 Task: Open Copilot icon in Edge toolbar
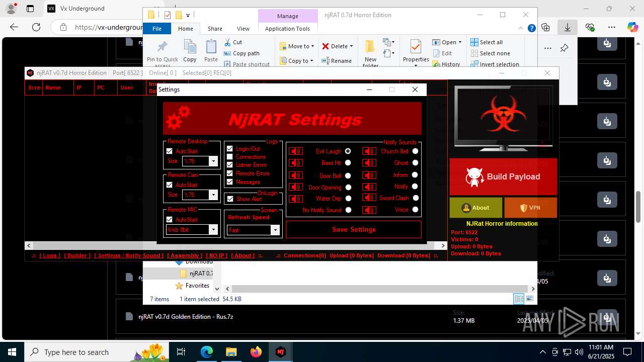(632, 27)
